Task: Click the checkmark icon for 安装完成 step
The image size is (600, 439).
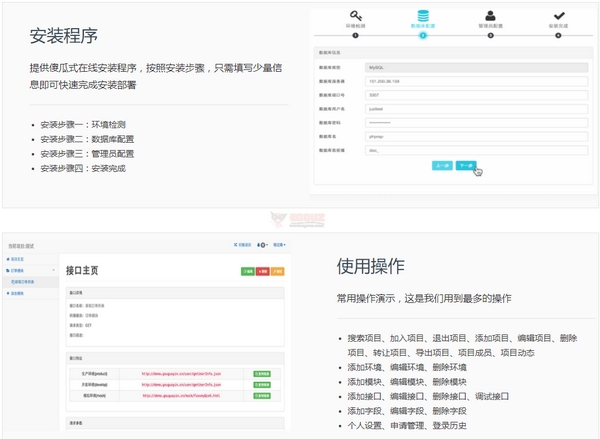Action: tap(557, 16)
